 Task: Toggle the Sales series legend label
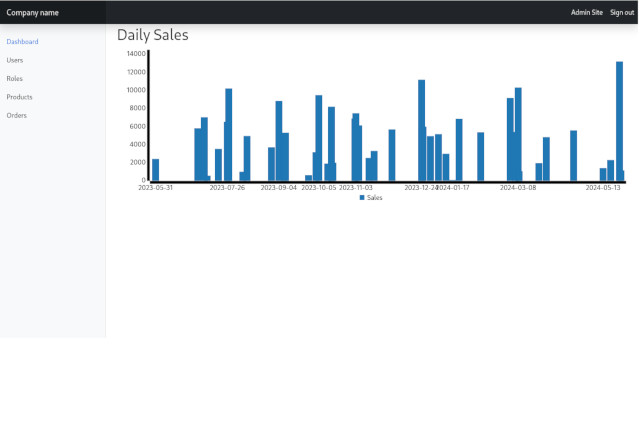pos(375,198)
